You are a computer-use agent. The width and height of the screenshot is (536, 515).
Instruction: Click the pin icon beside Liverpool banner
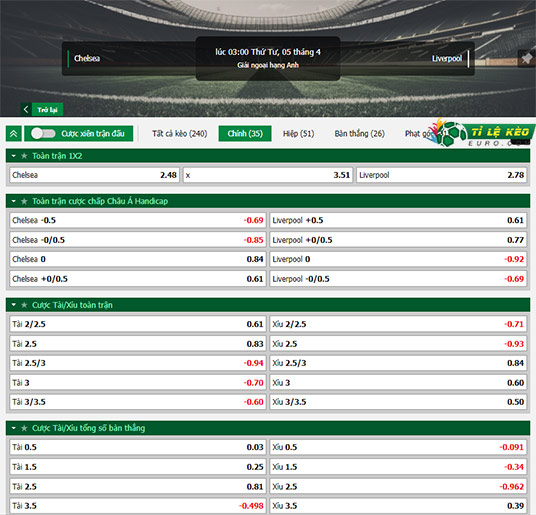[x=526, y=58]
